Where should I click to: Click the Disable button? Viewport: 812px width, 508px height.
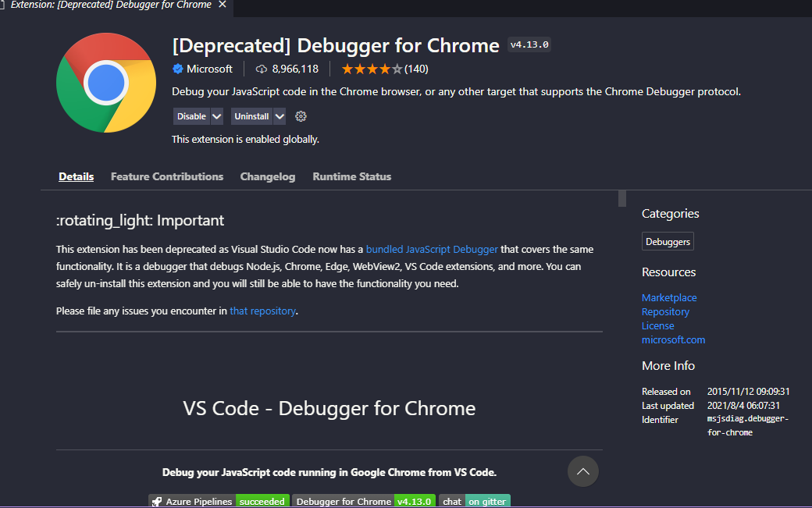pos(191,116)
